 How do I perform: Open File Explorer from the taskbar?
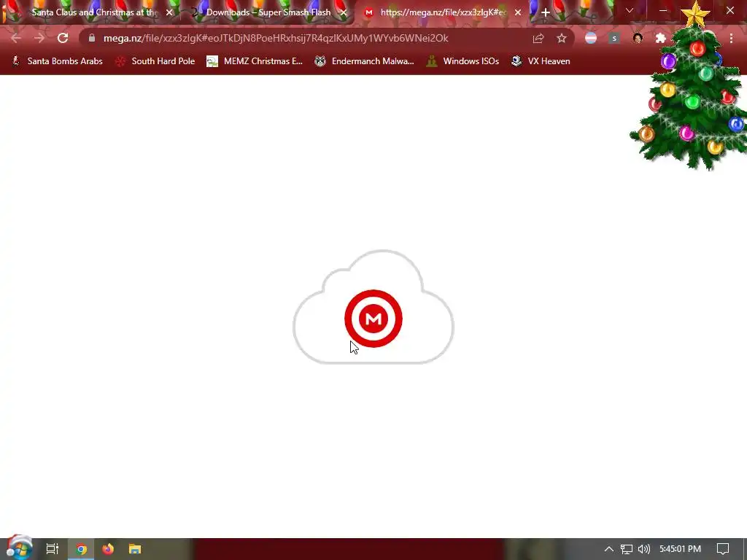point(135,549)
